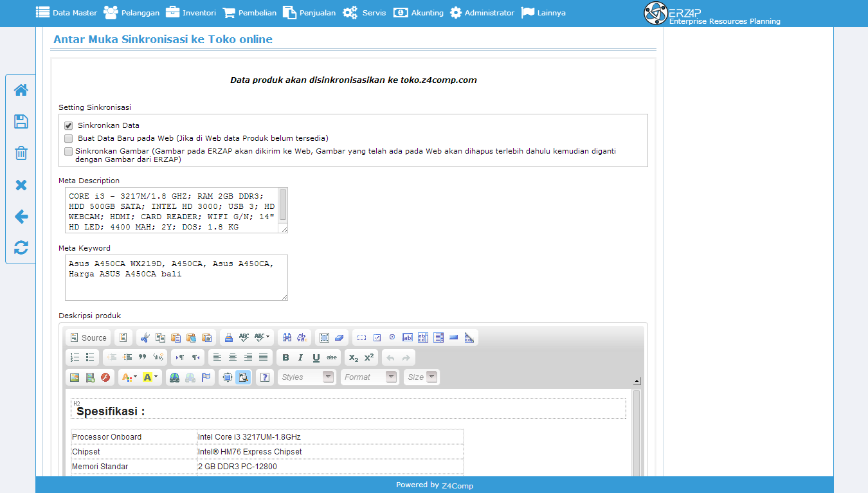
Task: Open the Pembelian menu
Action: [249, 12]
